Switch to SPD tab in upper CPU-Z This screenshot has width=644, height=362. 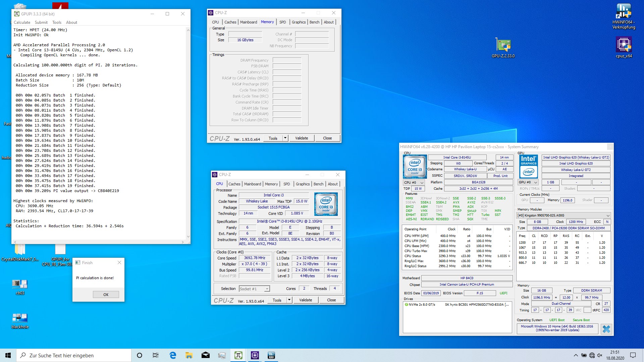(x=282, y=22)
